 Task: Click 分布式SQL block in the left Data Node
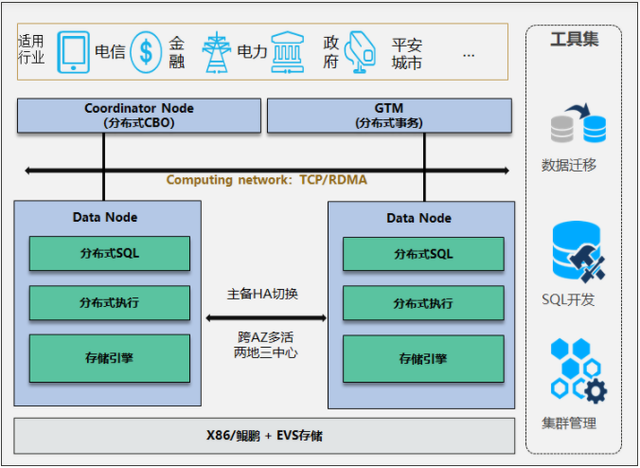click(109, 253)
